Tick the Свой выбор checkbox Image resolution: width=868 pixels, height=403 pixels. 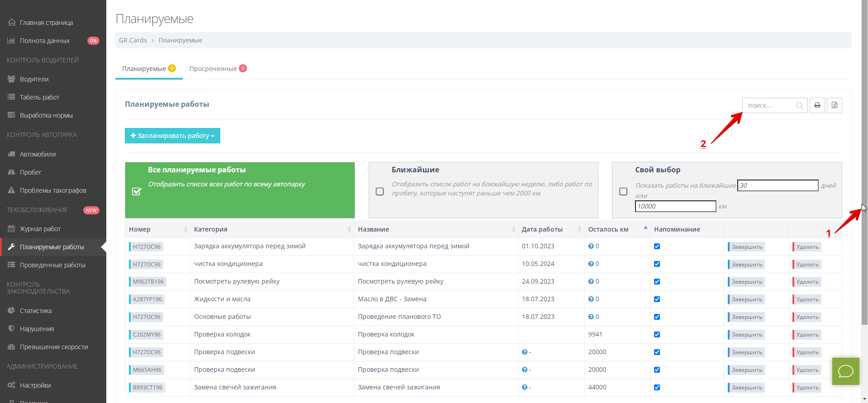click(x=623, y=191)
